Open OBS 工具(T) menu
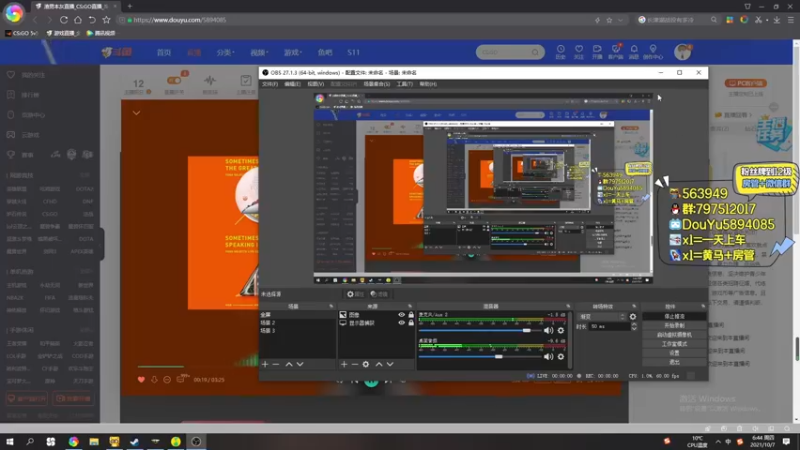800x450 pixels. coord(405,84)
